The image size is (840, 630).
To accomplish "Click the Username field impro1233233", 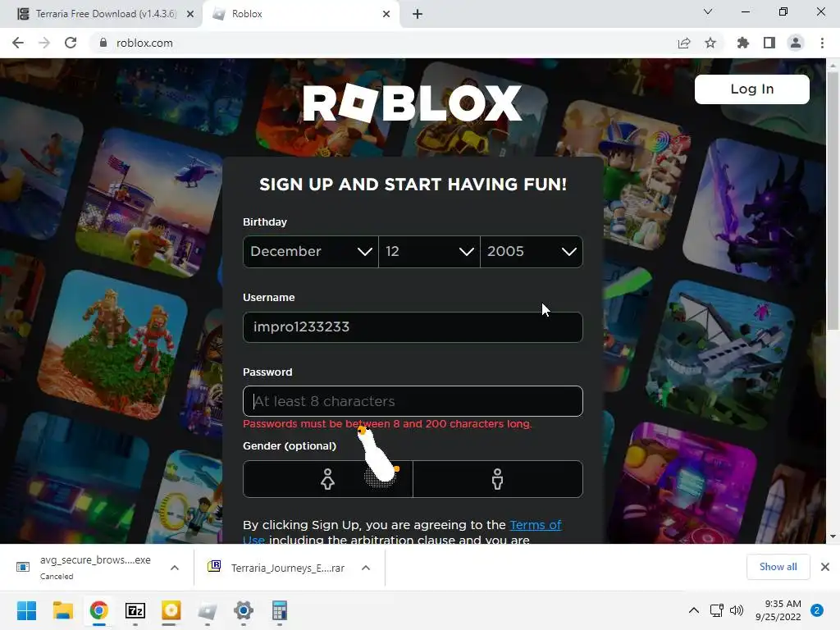I will (x=413, y=326).
